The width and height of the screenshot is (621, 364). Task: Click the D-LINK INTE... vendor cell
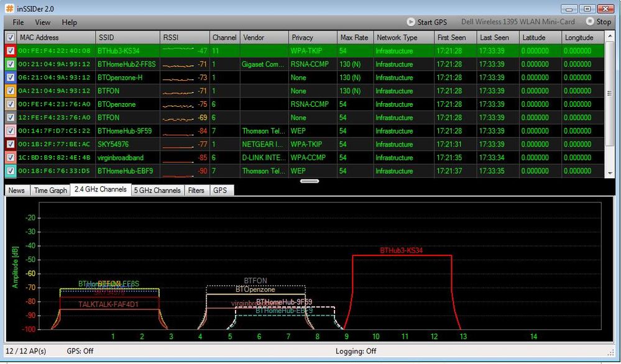click(264, 158)
